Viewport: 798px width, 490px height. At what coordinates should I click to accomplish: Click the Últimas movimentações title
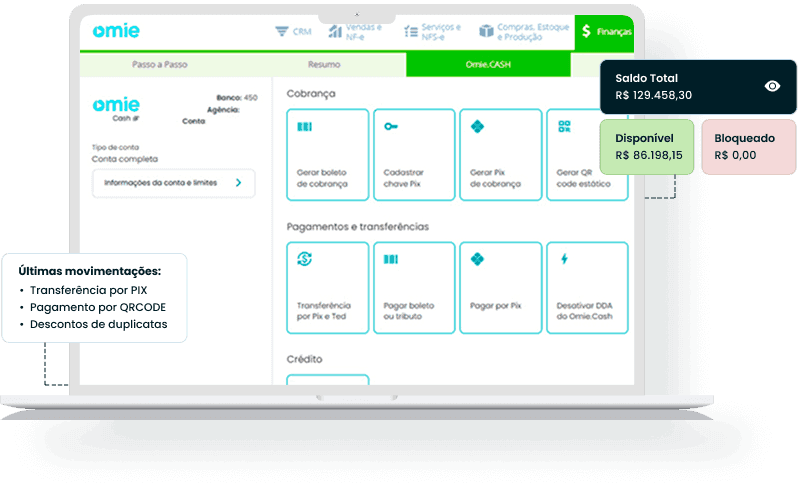pyautogui.click(x=90, y=271)
